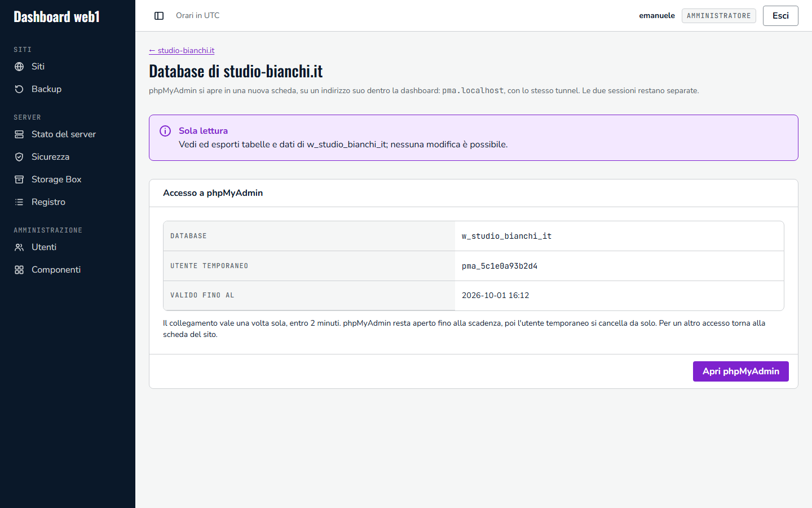Open Stato del server page
812x508 pixels.
tap(68, 134)
